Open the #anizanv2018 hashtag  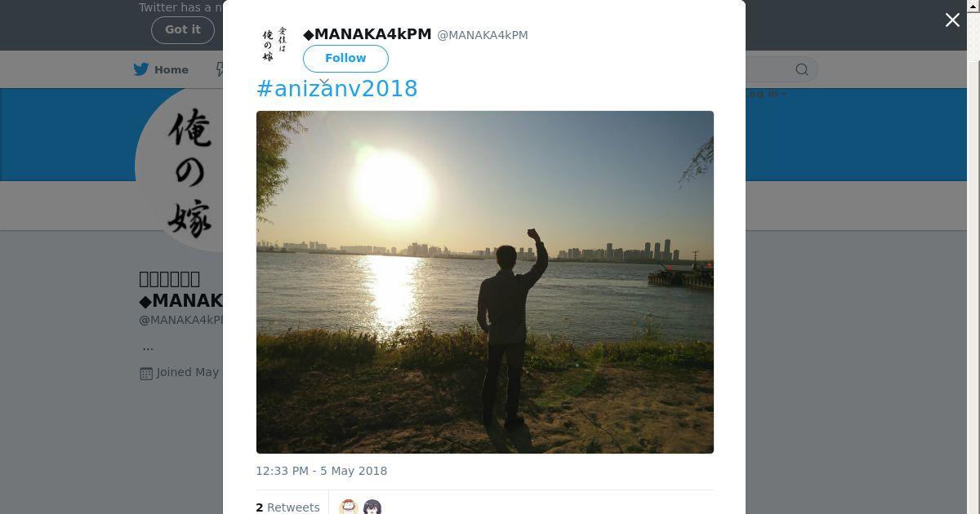tap(337, 89)
